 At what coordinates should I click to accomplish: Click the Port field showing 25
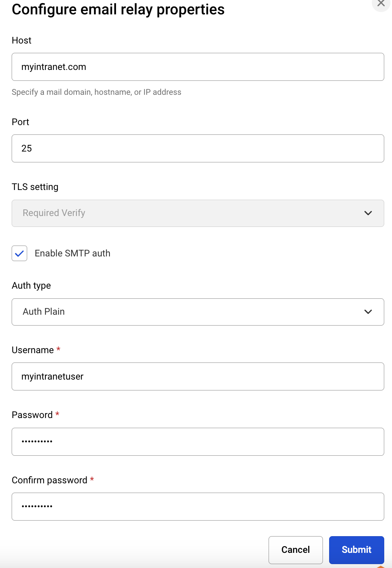(x=198, y=148)
